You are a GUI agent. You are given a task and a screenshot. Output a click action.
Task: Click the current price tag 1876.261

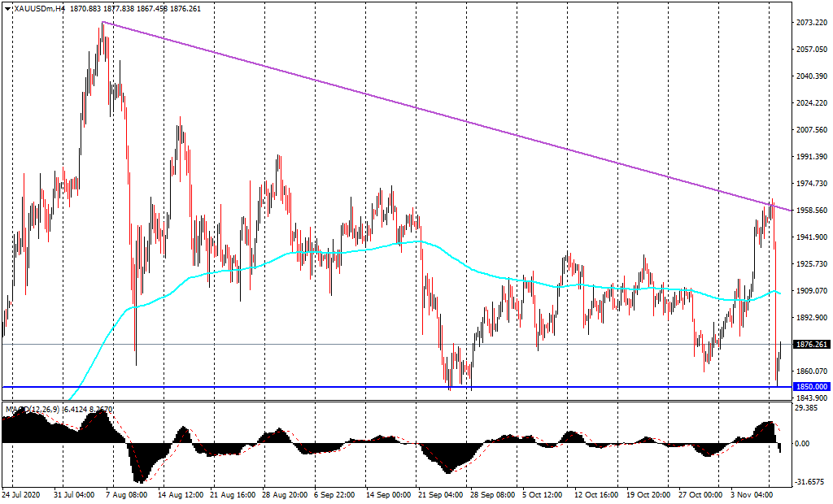pyautogui.click(x=813, y=345)
